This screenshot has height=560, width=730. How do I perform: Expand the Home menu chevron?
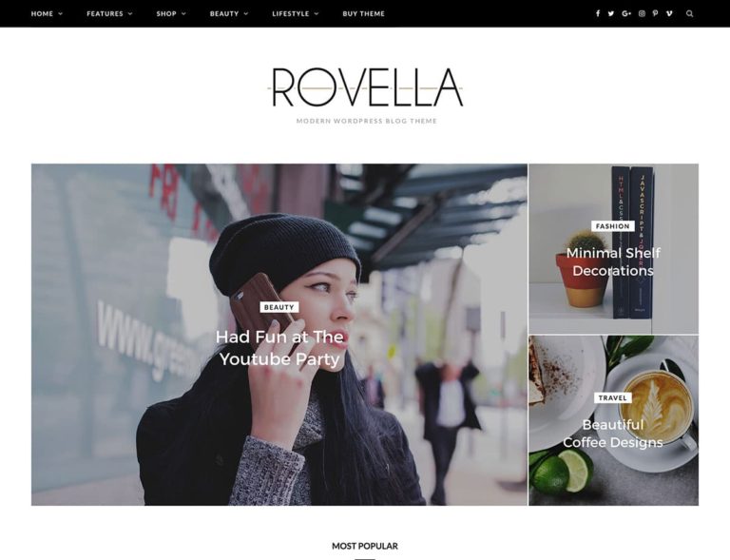61,14
